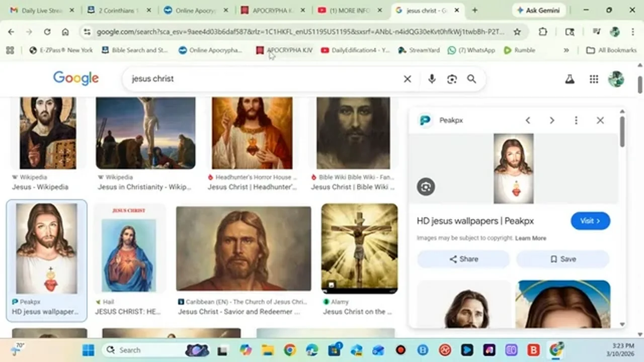This screenshot has width=644, height=362.
Task: Select the Jesus - Wikipedia image thumbnail
Action: 48,133
